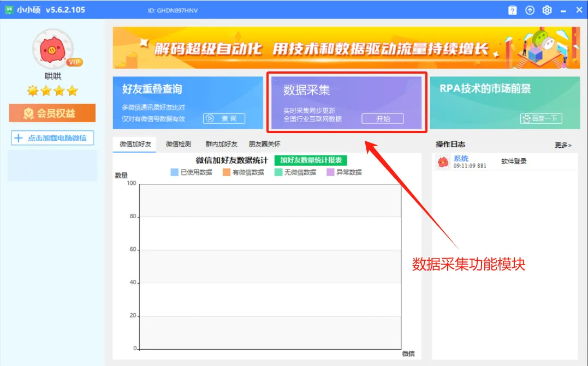Click 点击加载电脑微信 button
This screenshot has height=366, width=588.
(52, 138)
